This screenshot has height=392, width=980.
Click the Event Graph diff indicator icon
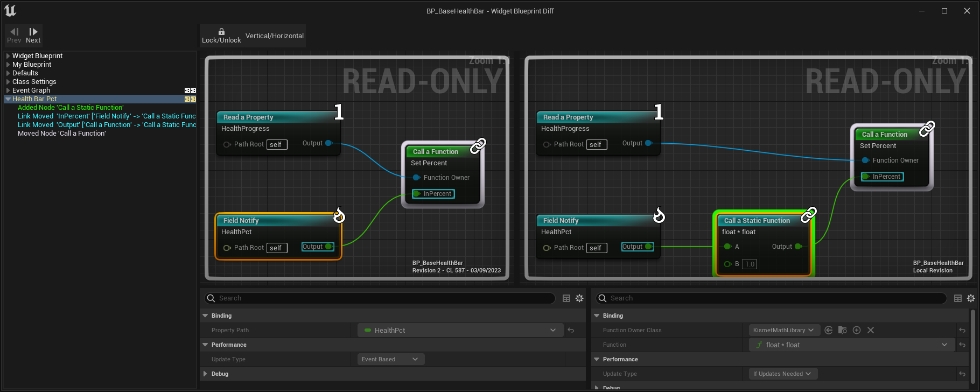click(190, 90)
